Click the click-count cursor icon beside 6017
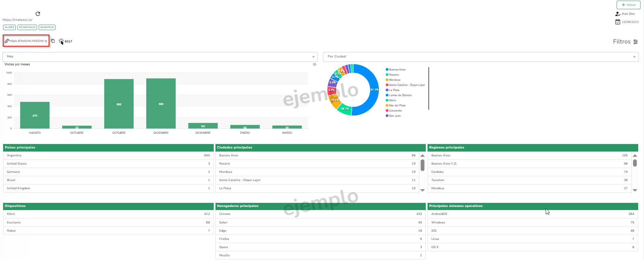 [61, 41]
